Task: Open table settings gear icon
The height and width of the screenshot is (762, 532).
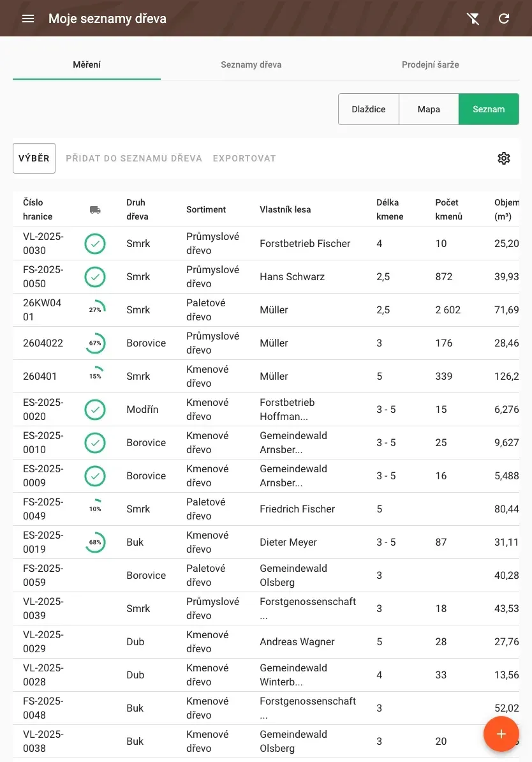Action: (504, 158)
